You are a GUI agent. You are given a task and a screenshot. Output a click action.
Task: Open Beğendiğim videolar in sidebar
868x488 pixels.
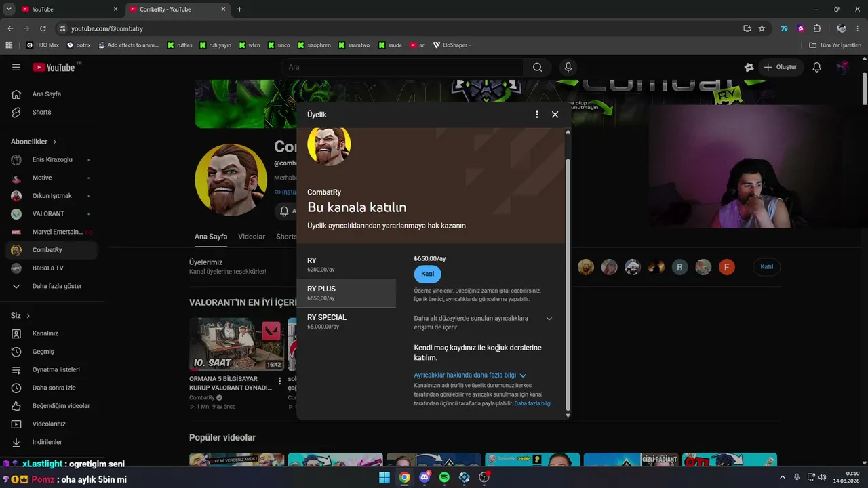click(52, 406)
